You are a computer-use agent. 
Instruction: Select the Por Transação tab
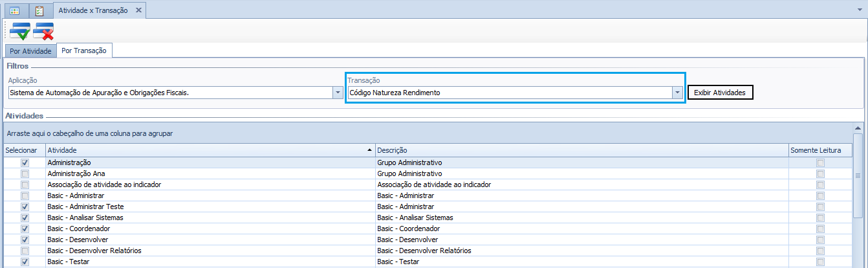tap(84, 50)
